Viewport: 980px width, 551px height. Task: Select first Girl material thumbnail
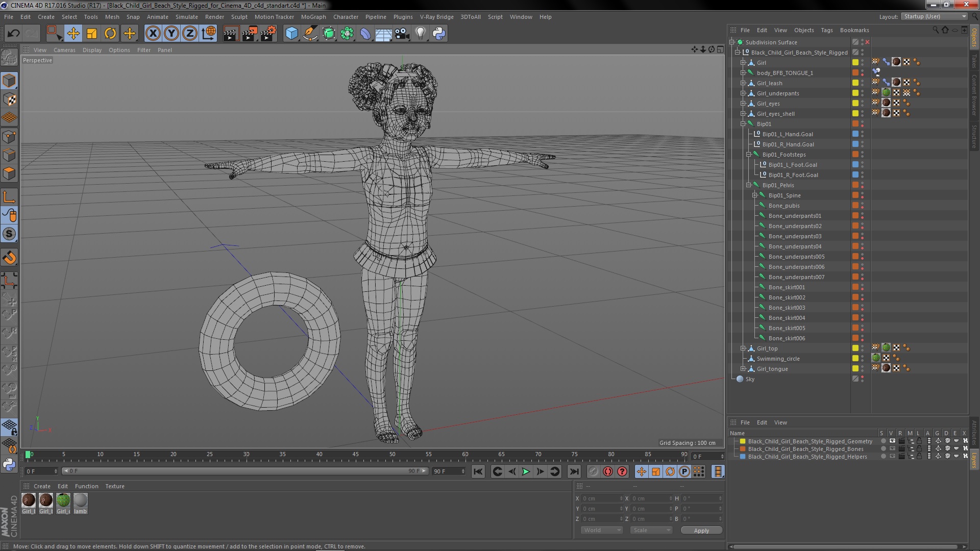point(29,503)
